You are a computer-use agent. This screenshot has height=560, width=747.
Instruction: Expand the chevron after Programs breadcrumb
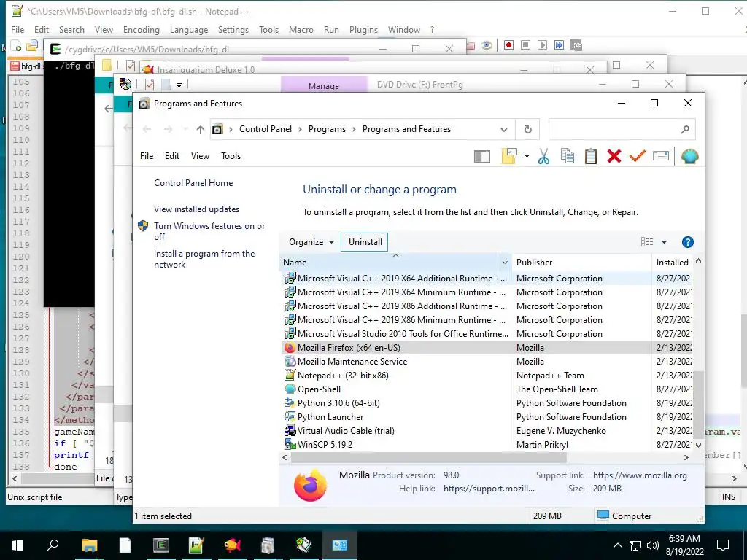pos(354,129)
